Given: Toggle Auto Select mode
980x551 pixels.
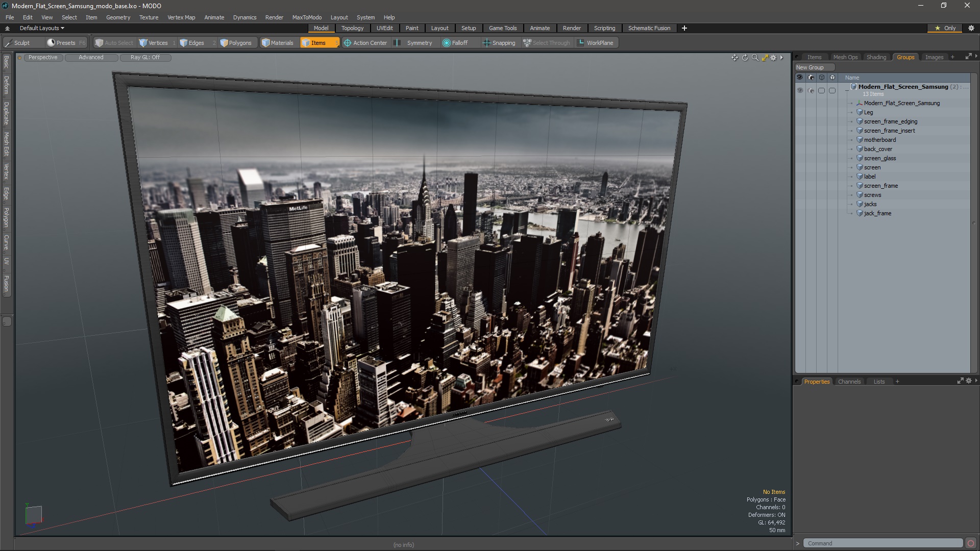Looking at the screenshot, I should tap(114, 43).
